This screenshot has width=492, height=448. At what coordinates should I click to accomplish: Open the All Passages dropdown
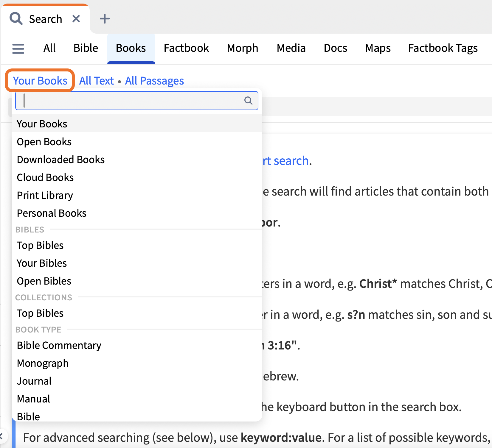pos(154,81)
